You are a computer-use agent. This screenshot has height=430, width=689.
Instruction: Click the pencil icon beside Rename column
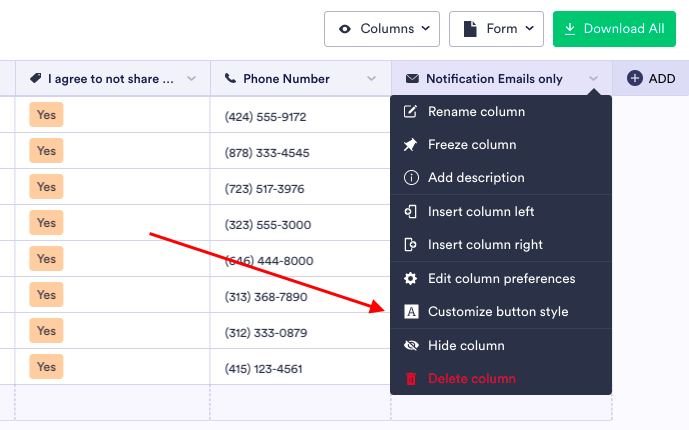[x=410, y=112]
